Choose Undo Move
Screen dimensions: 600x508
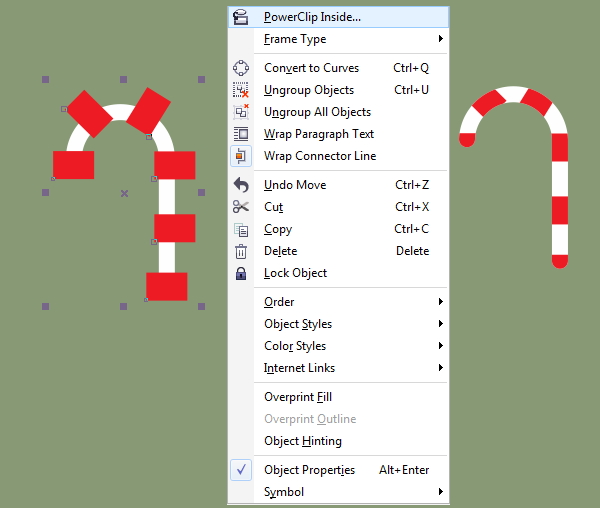pos(338,185)
